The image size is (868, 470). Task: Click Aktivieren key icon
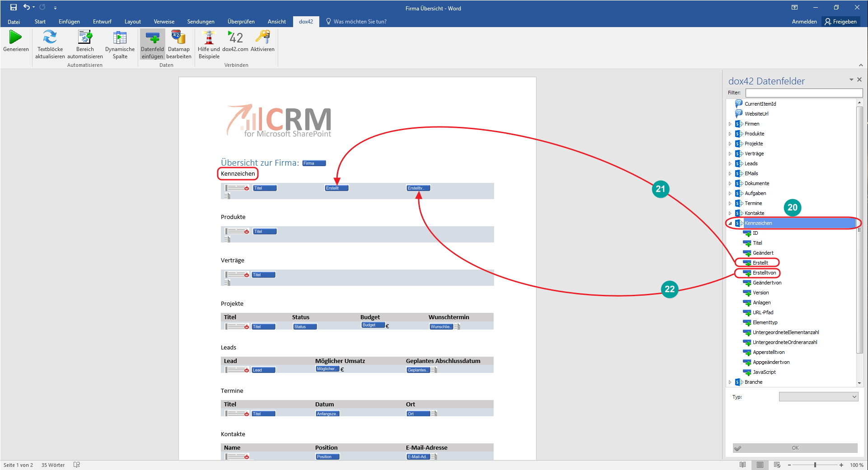point(262,37)
